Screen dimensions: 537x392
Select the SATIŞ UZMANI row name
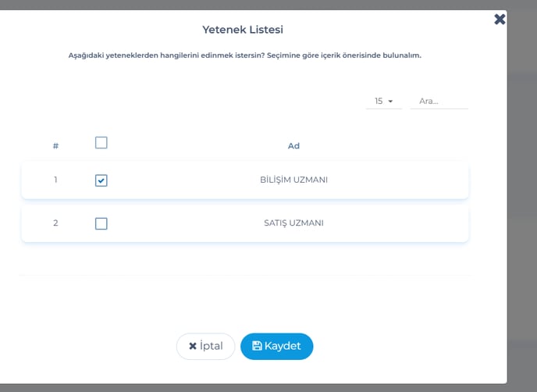click(293, 223)
